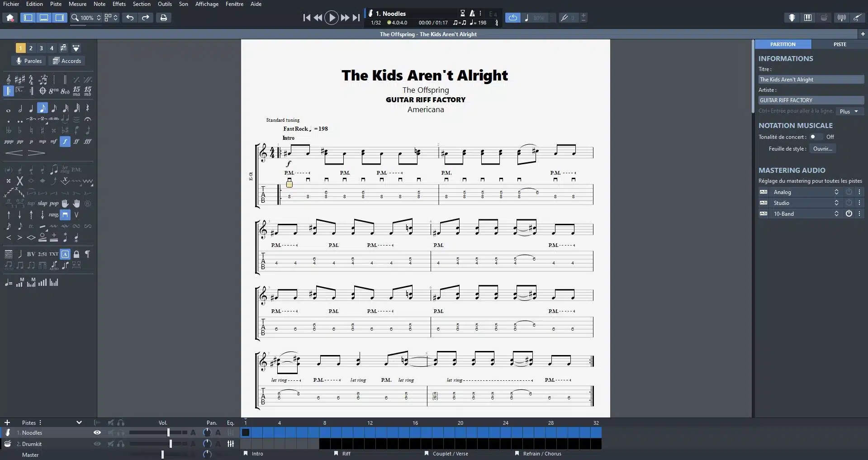Toggle the metronome icon
Screen dimensions: 868x460
coord(472,13)
